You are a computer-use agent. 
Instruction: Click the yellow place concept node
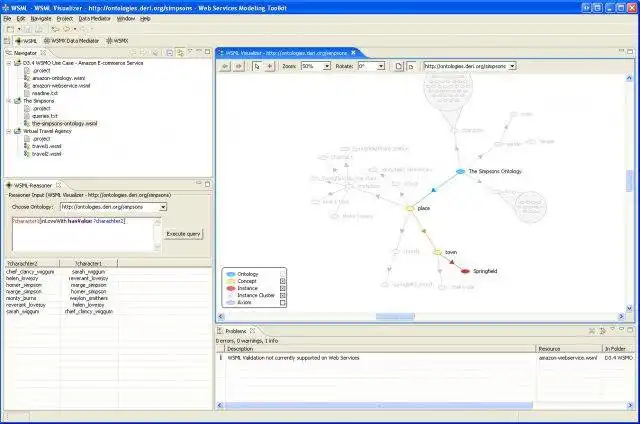pyautogui.click(x=410, y=209)
